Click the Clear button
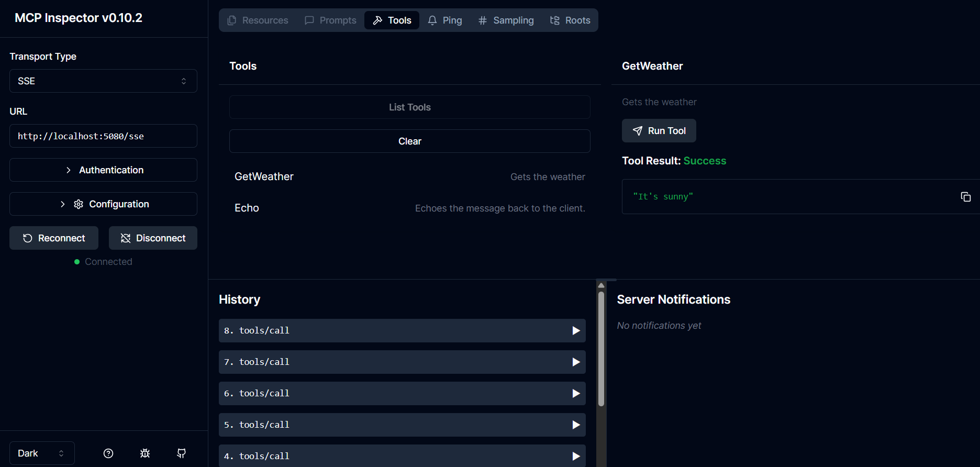The width and height of the screenshot is (980, 467). pyautogui.click(x=410, y=141)
